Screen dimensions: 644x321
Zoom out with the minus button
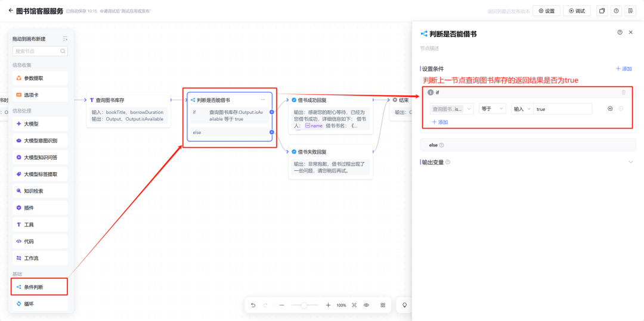(281, 306)
